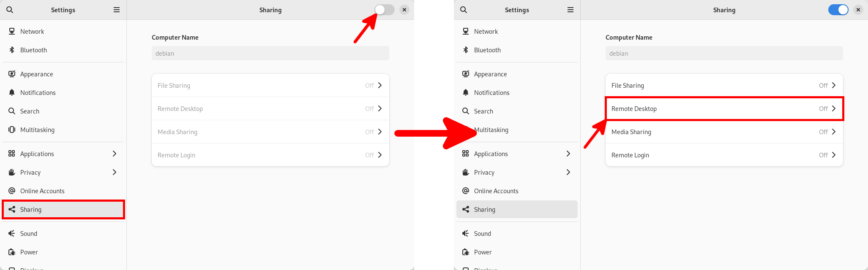
Task: Click the Computer Name field in right window
Action: point(724,53)
